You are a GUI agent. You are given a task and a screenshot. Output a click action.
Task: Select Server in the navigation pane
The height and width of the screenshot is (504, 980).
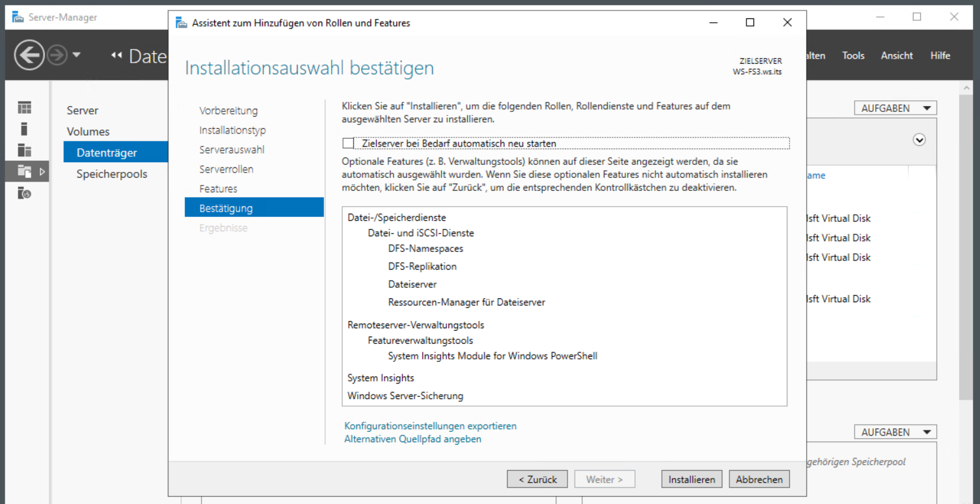pos(83,111)
